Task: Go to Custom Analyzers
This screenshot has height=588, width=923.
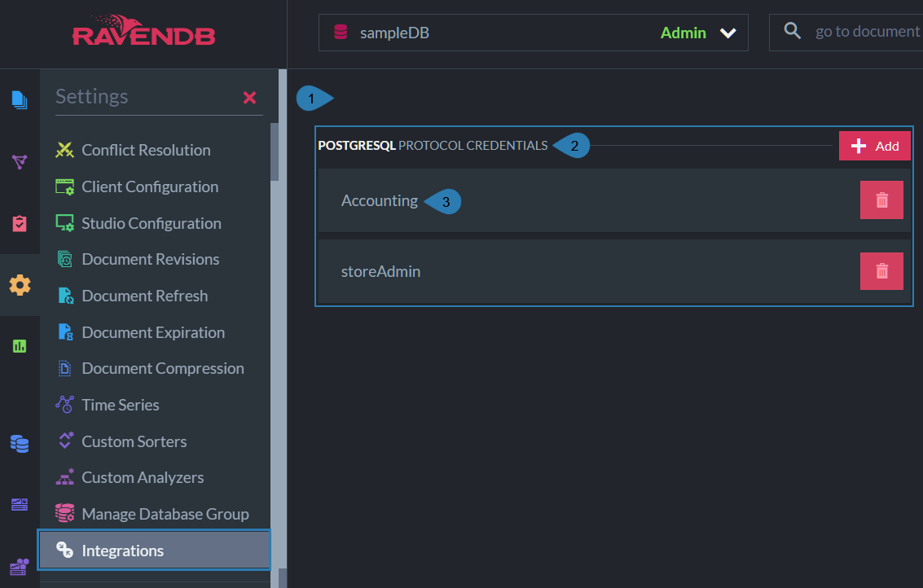Action: (x=143, y=477)
